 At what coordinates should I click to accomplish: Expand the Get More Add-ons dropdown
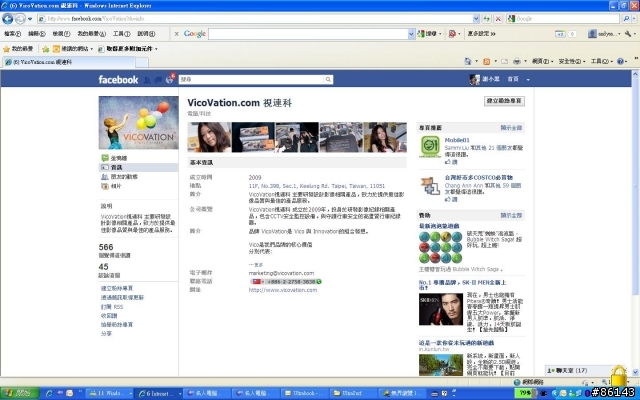[x=156, y=49]
